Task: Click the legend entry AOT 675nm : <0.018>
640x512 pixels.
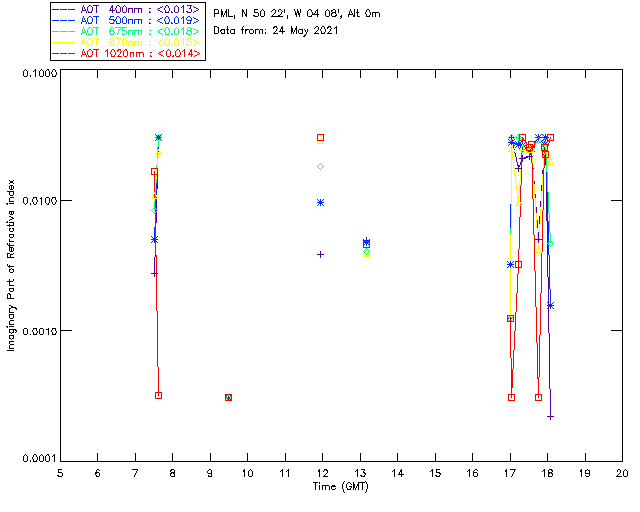Action: click(128, 31)
